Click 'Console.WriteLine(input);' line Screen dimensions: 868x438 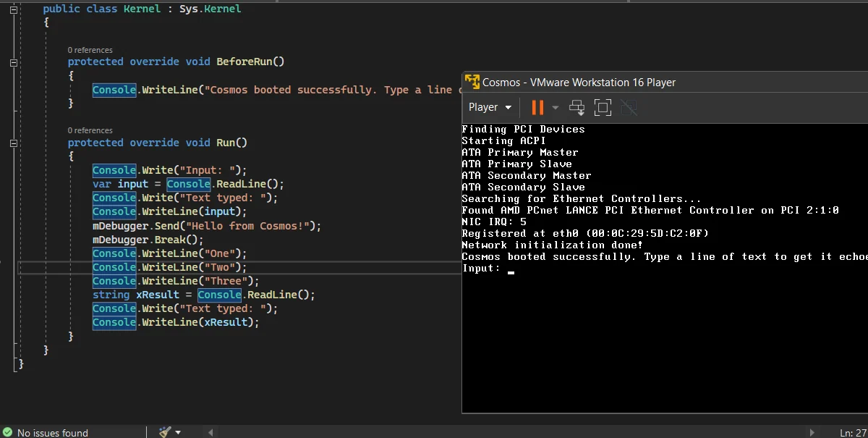170,211
